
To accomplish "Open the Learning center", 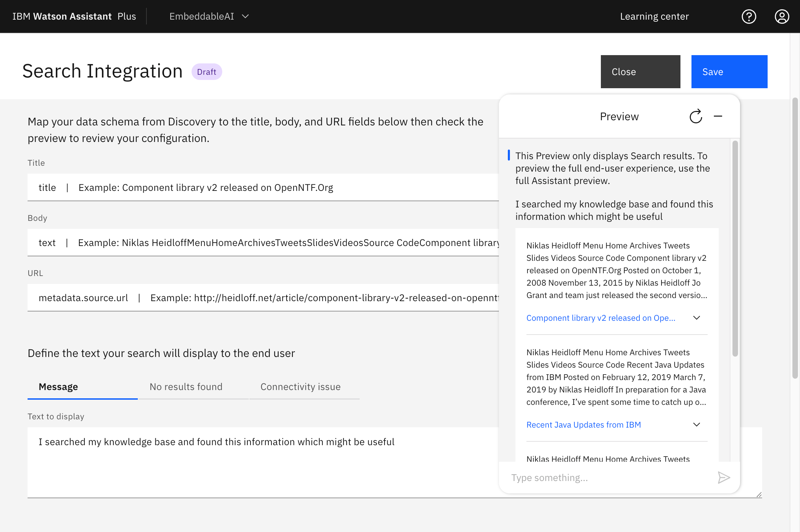I will tap(654, 16).
